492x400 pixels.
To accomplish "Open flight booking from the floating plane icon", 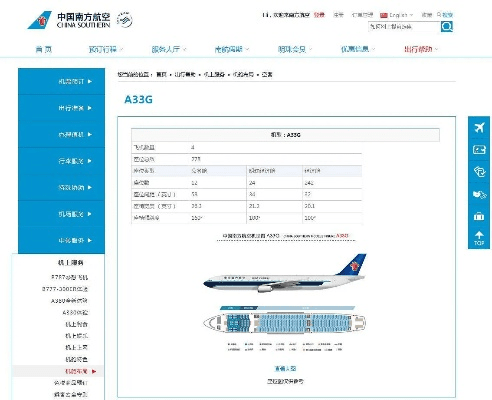I will (x=479, y=127).
